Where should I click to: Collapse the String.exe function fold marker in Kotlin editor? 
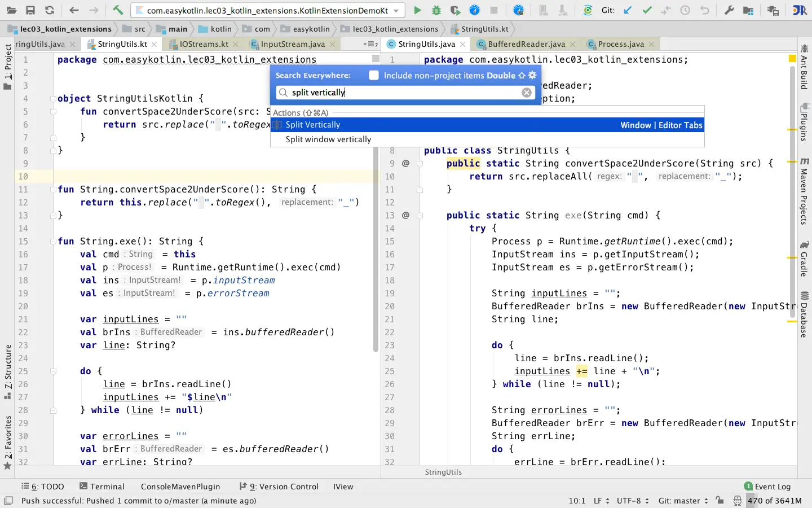coord(53,241)
